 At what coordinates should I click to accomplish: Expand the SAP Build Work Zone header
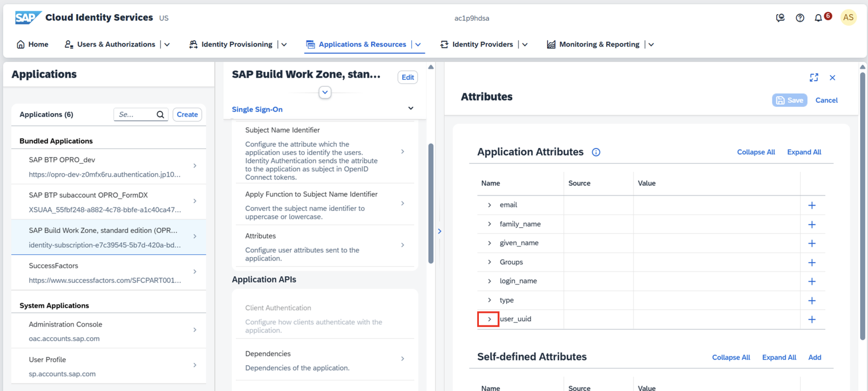click(x=325, y=92)
